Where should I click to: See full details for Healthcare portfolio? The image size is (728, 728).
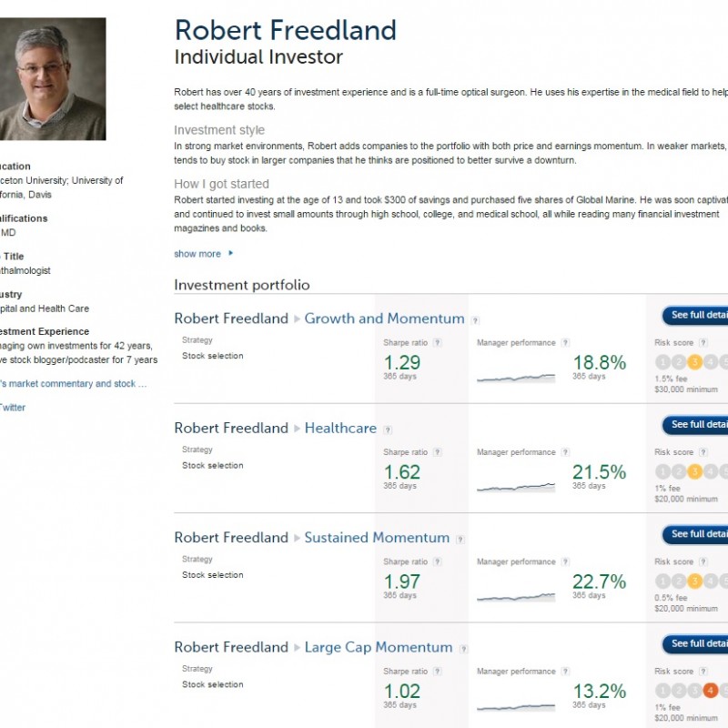coord(697,424)
